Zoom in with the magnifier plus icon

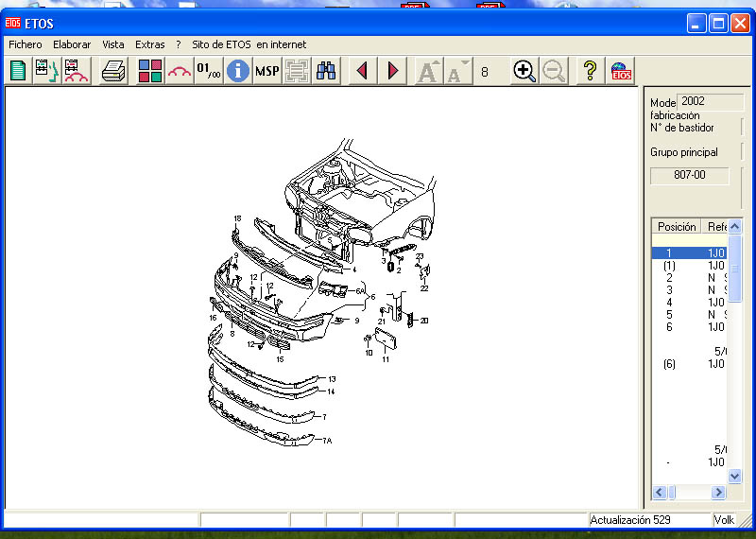524,71
